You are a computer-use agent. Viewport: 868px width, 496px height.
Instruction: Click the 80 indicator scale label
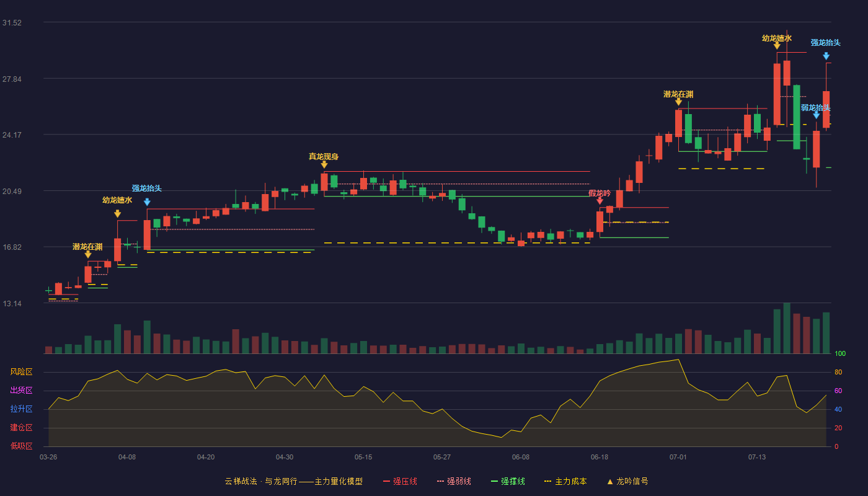point(838,372)
